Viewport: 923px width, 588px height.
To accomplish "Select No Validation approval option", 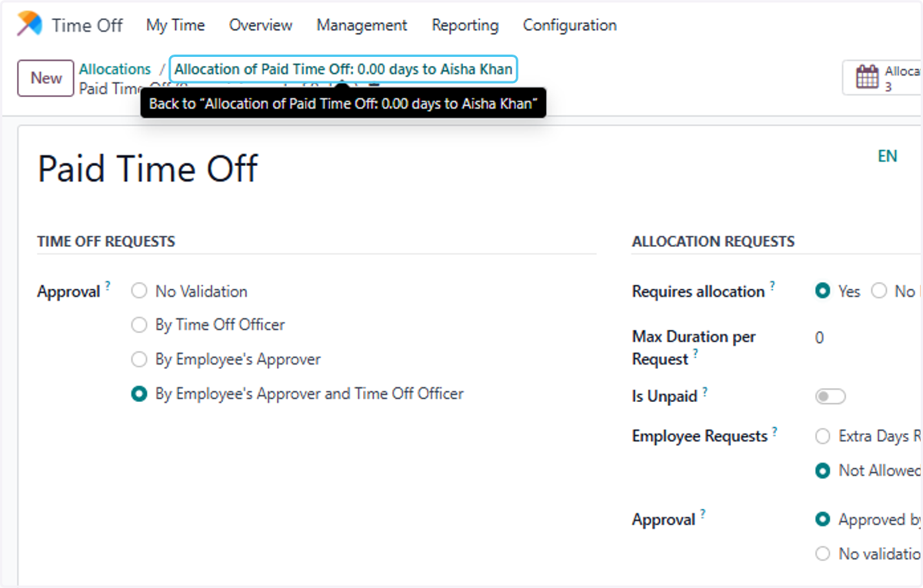I will (x=139, y=291).
